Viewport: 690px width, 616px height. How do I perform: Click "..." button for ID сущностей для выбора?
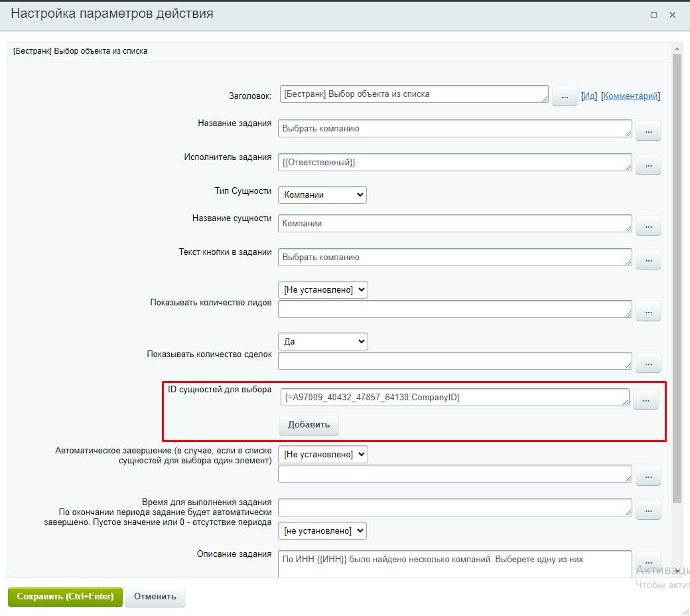646,400
